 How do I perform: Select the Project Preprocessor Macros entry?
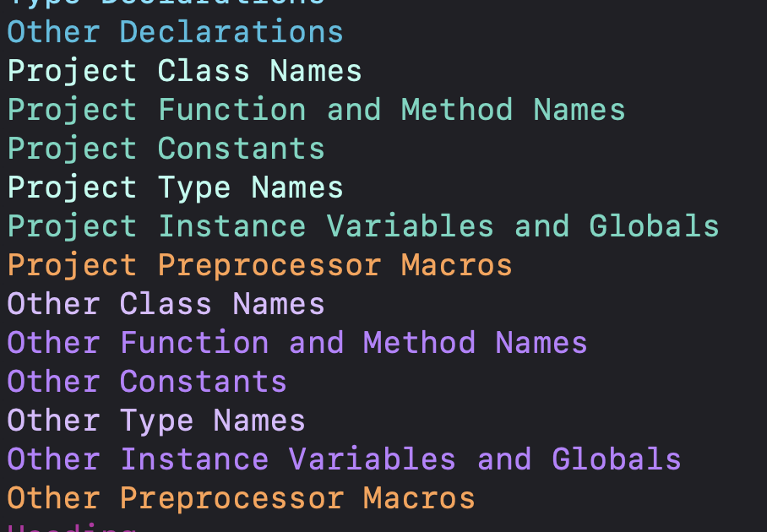260,265
